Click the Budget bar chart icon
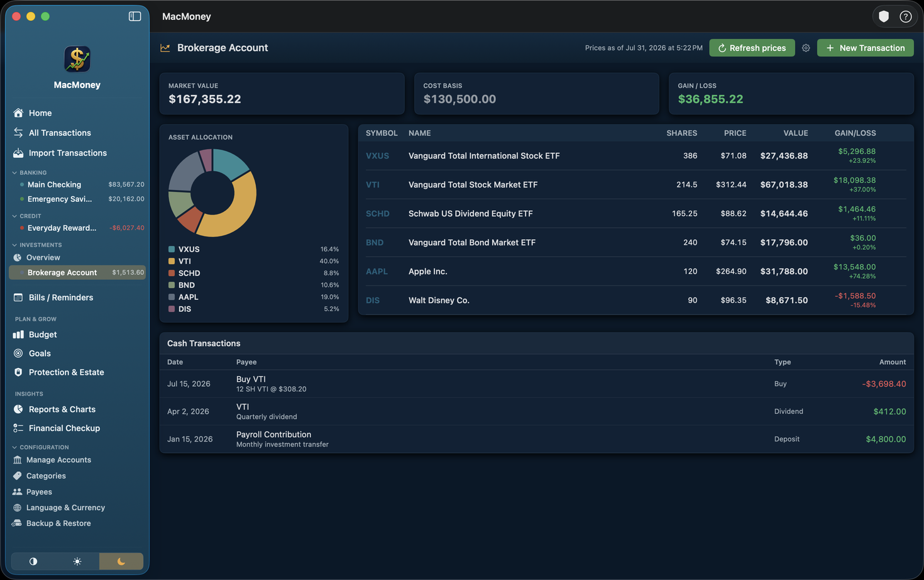The height and width of the screenshot is (580, 924). click(x=18, y=335)
